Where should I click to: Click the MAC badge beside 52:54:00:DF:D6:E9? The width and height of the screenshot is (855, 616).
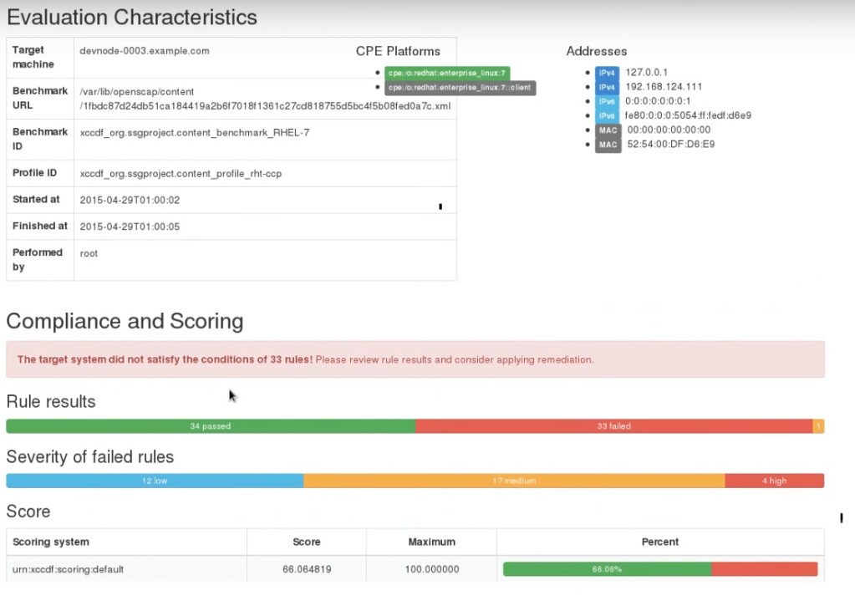point(608,145)
